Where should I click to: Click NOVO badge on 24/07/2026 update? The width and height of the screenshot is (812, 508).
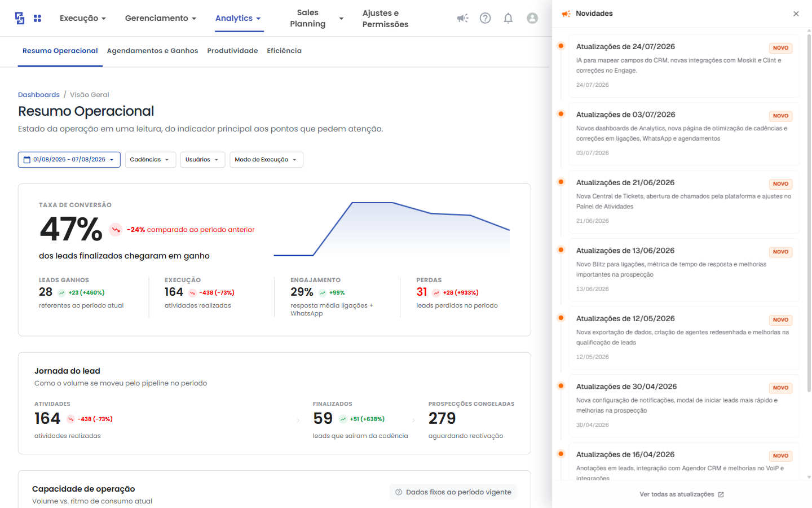[781, 48]
